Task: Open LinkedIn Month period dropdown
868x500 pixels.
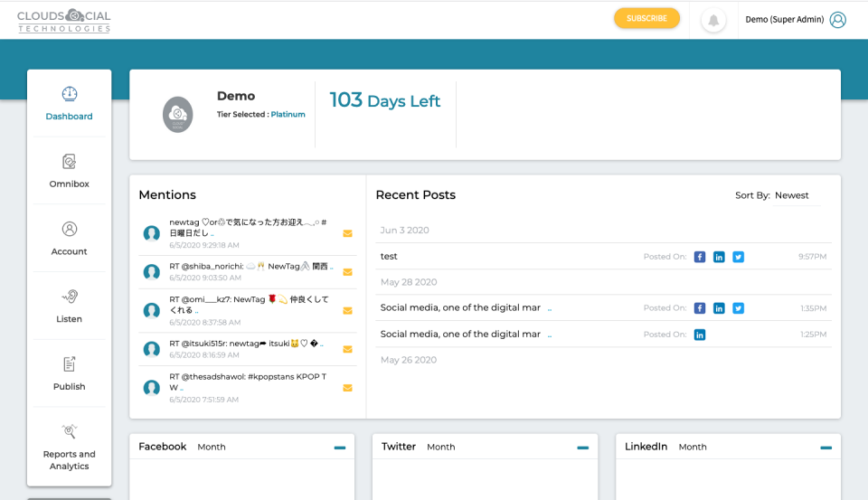Action: click(693, 447)
